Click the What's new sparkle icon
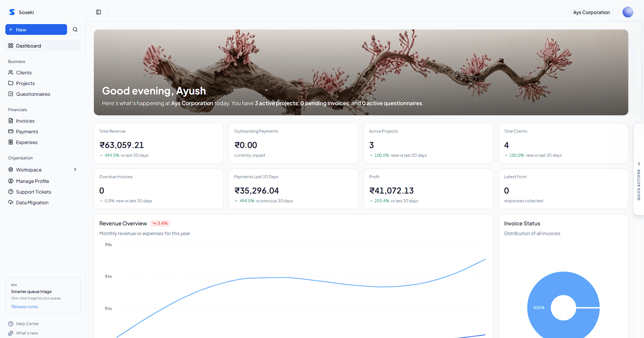644x338 pixels. click(11, 333)
